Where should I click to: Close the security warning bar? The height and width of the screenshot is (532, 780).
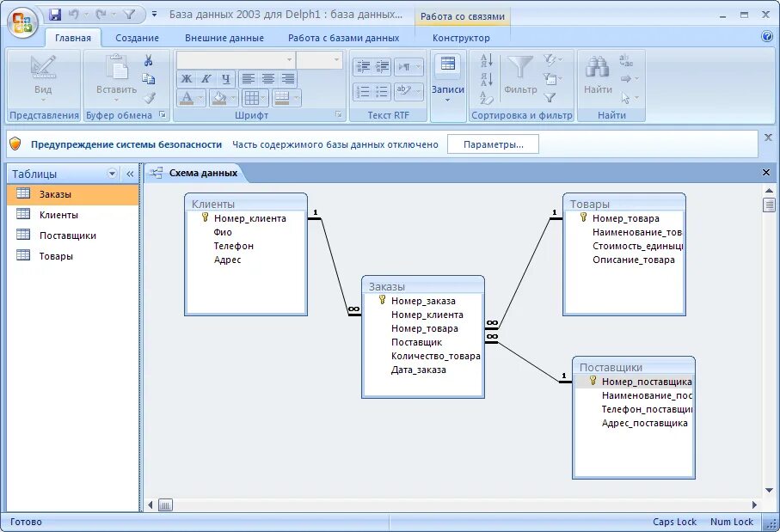coord(768,138)
